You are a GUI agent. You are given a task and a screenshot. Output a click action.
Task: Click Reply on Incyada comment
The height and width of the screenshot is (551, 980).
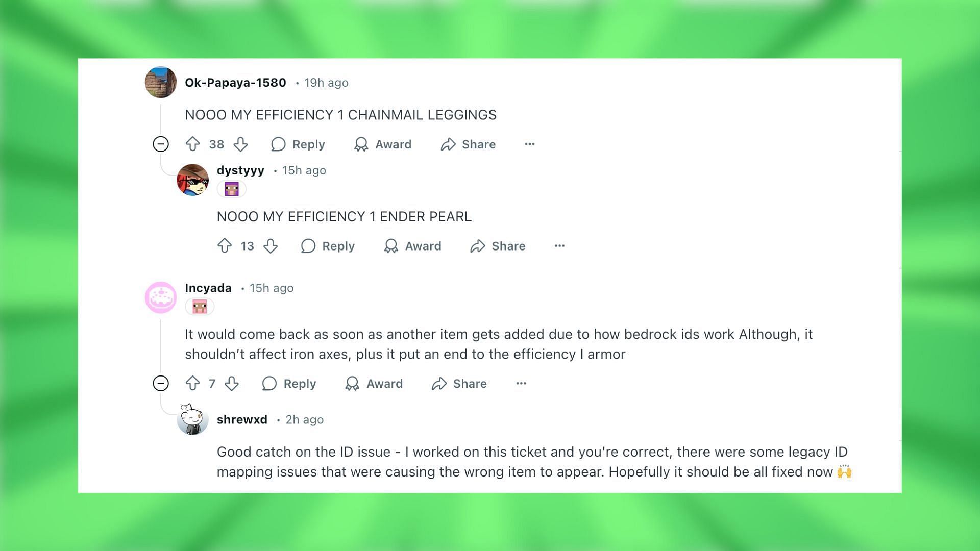289,384
